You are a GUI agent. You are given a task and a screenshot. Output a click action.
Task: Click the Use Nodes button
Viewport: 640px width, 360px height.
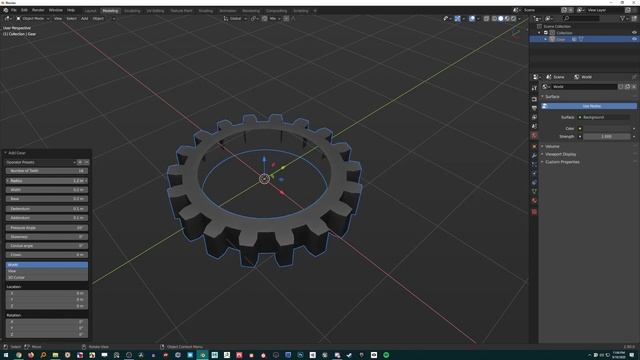click(x=589, y=106)
